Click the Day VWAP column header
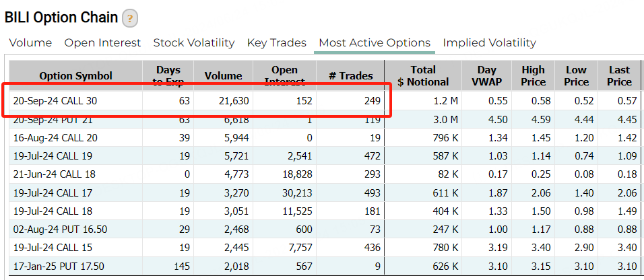 [487, 76]
